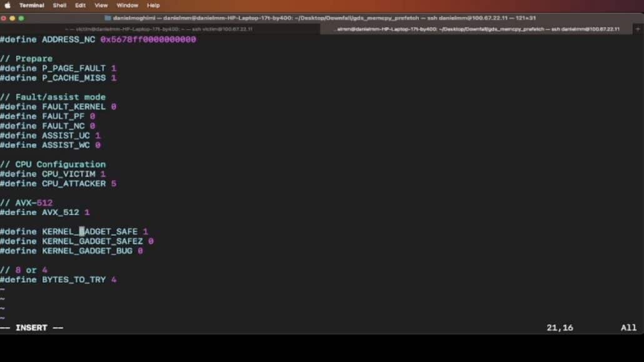Open the View menu

tap(101, 6)
